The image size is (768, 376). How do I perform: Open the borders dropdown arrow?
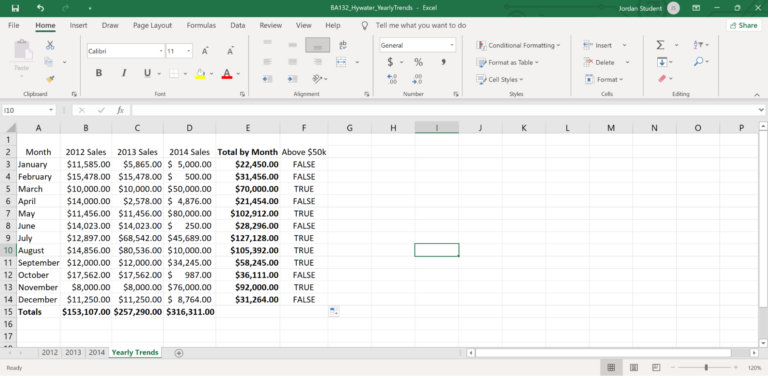(x=185, y=74)
